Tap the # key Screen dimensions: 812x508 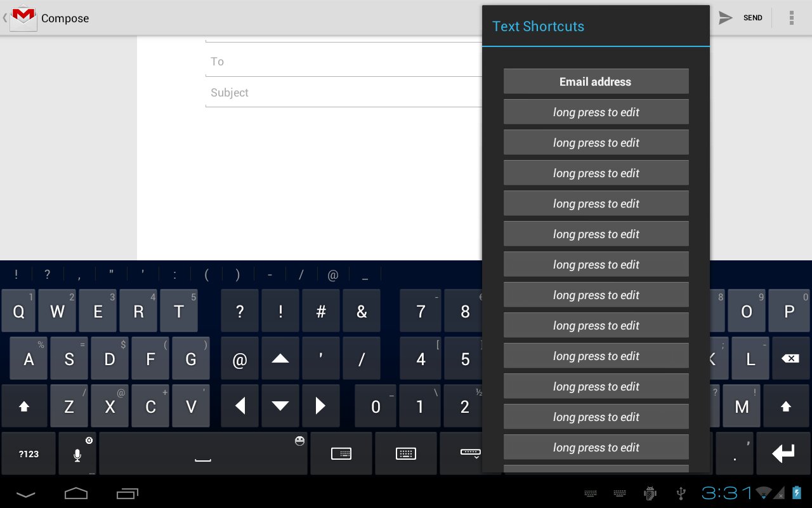pyautogui.click(x=321, y=311)
